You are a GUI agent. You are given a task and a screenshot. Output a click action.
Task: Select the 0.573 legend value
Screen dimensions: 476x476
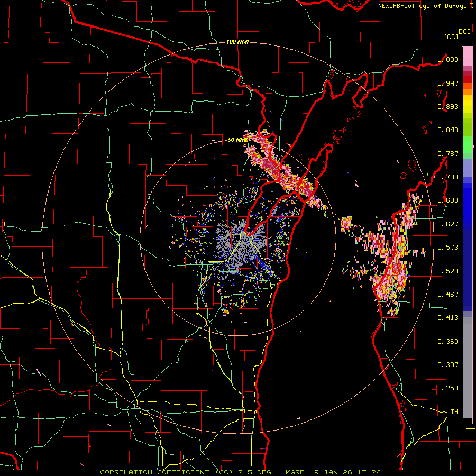pyautogui.click(x=448, y=248)
